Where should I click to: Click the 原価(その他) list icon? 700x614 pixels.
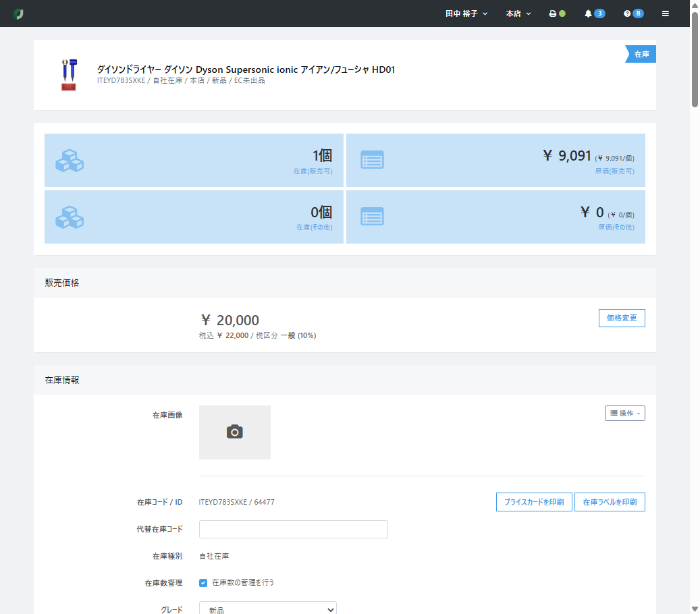coord(372,217)
